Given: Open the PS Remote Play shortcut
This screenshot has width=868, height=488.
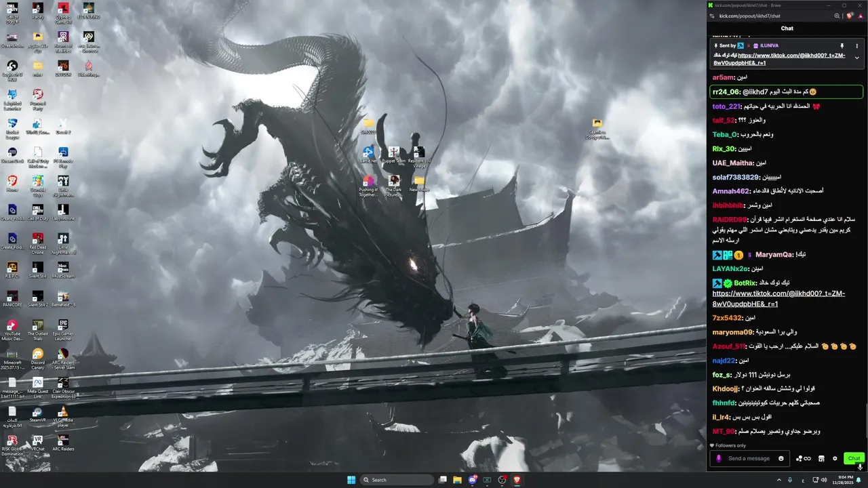Looking at the screenshot, I should tap(63, 157).
